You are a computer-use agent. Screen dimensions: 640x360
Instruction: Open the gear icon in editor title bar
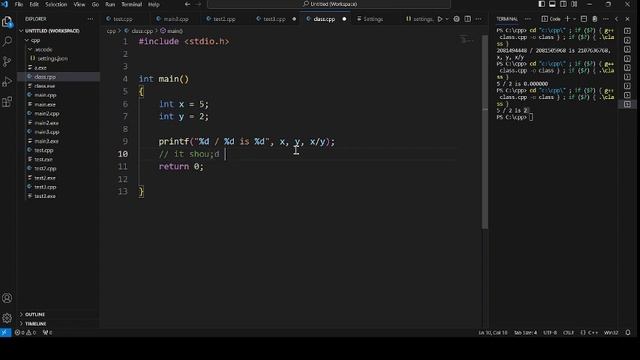[456, 19]
